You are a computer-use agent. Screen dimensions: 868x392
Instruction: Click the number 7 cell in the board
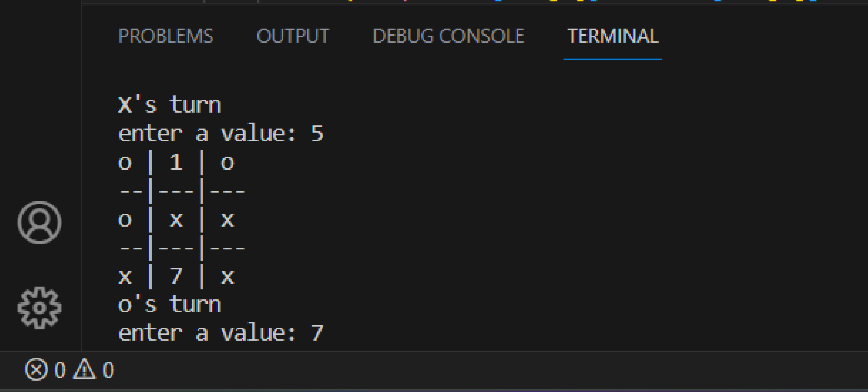(176, 277)
